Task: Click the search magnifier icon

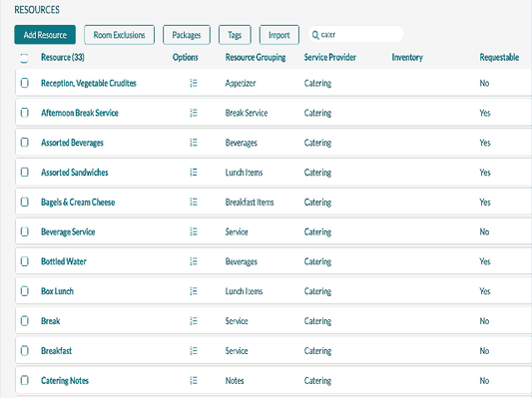Action: point(315,35)
